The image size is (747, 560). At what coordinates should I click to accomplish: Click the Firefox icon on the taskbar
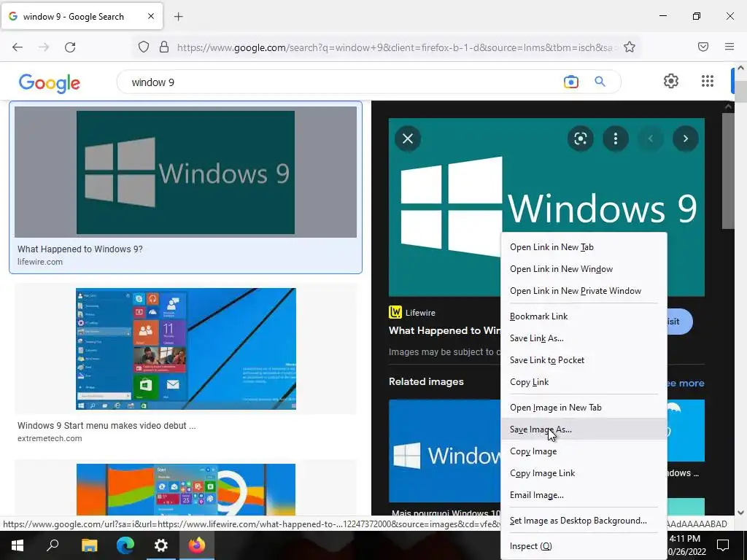pyautogui.click(x=197, y=545)
